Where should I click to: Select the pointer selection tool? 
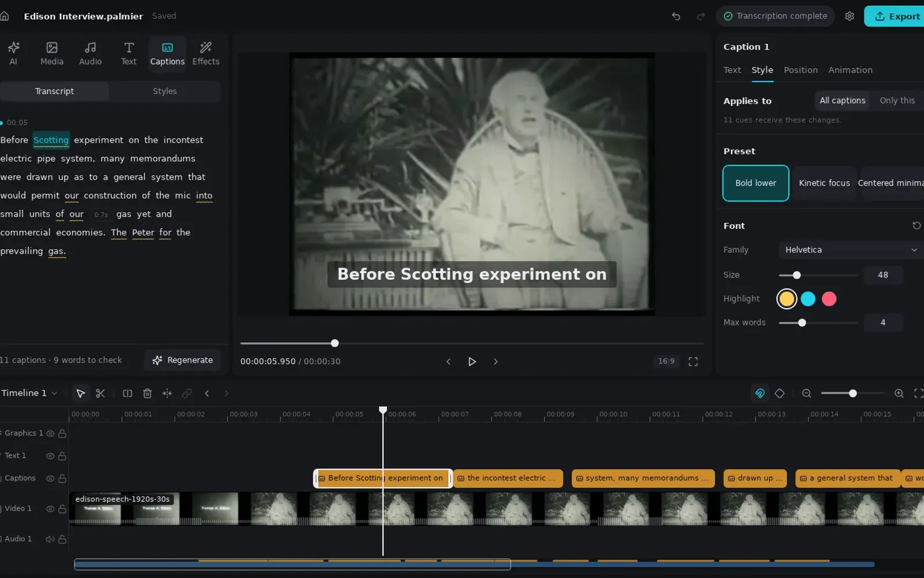pyautogui.click(x=81, y=394)
